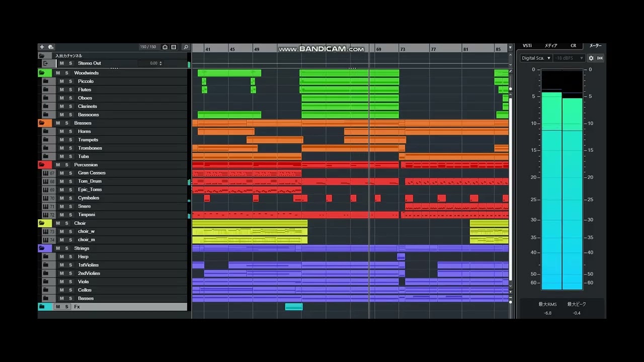Switch to the CR tab

(573, 46)
